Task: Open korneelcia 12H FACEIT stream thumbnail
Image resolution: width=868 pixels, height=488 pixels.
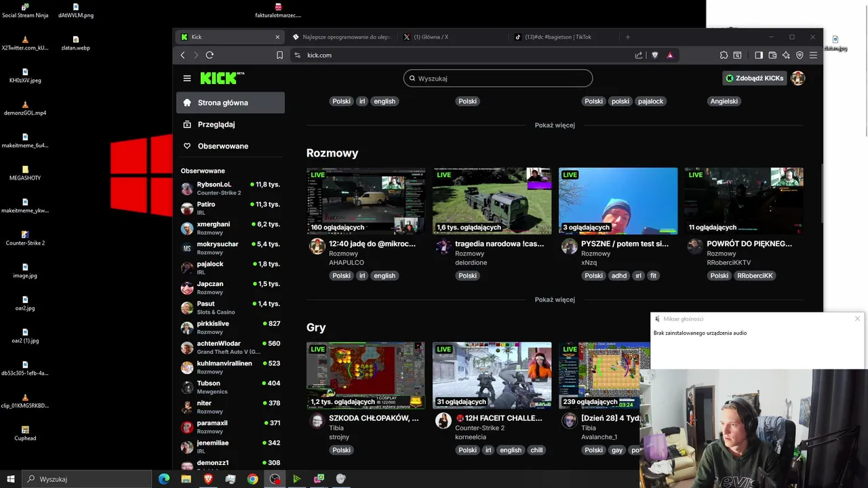Action: [x=492, y=375]
